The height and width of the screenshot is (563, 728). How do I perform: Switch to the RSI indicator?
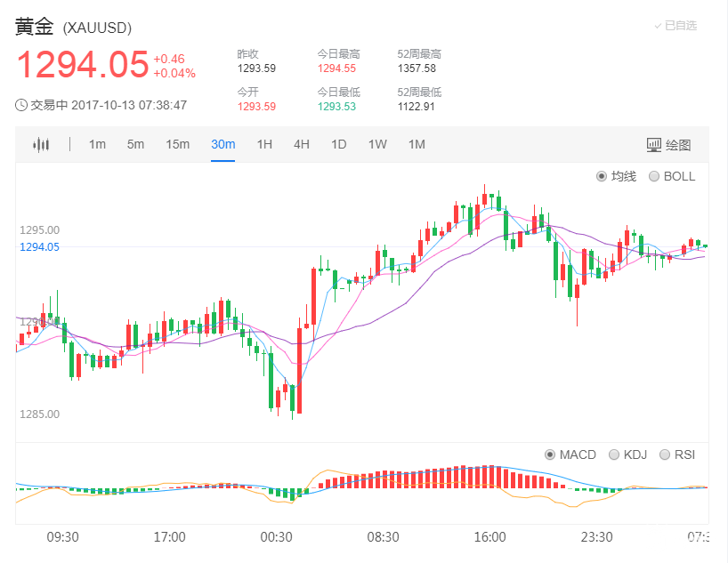point(665,454)
